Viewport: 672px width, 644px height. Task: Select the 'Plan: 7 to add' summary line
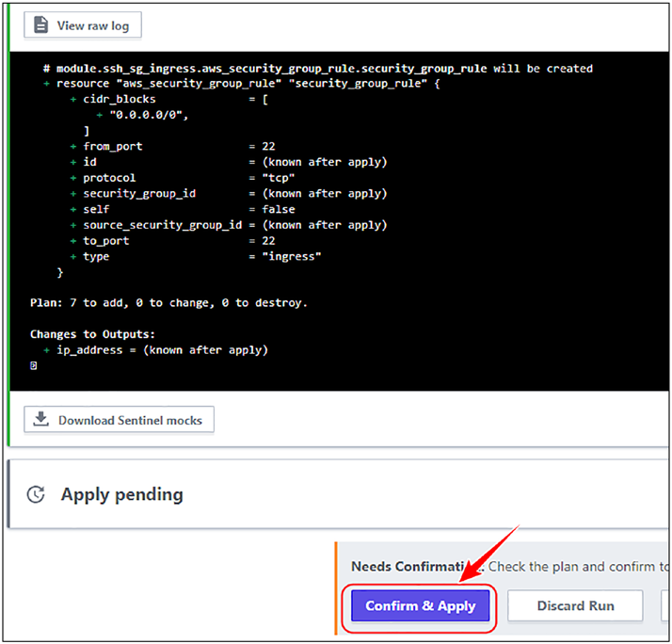click(x=168, y=303)
